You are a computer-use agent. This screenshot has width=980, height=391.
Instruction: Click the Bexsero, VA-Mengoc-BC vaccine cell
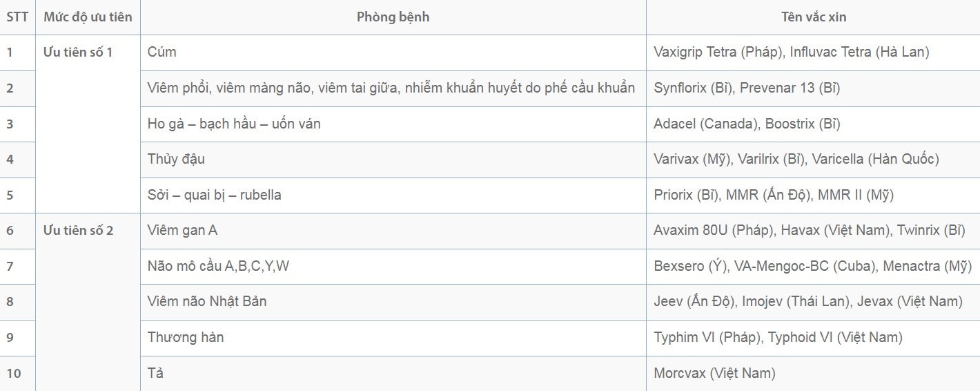813,267
